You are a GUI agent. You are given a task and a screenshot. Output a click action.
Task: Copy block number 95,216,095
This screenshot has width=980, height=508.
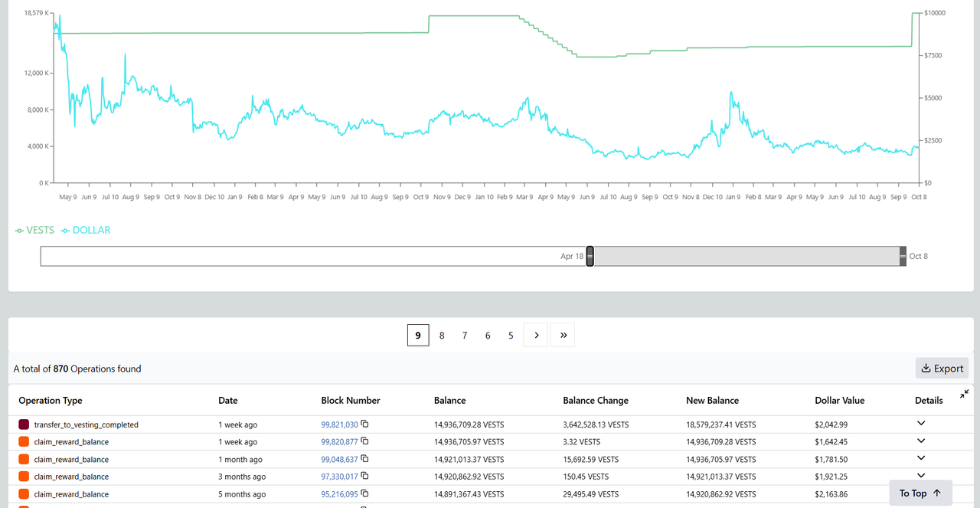365,493
